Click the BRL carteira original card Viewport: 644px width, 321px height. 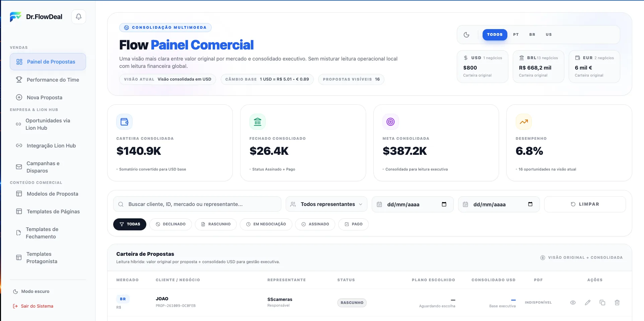pos(539,67)
